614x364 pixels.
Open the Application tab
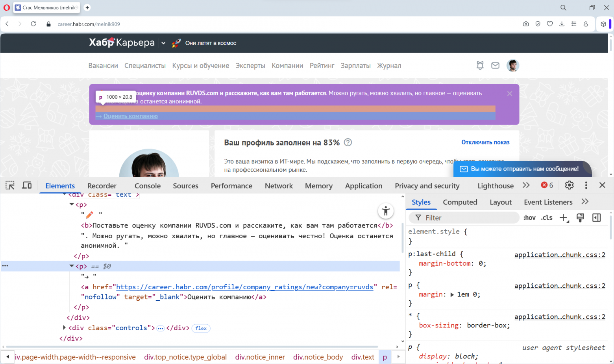364,186
